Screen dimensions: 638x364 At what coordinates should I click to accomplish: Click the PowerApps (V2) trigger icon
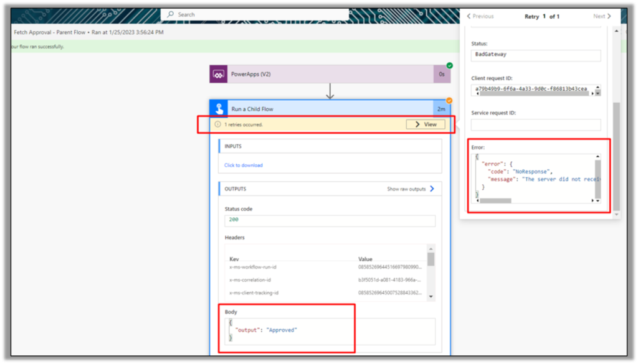pyautogui.click(x=219, y=74)
